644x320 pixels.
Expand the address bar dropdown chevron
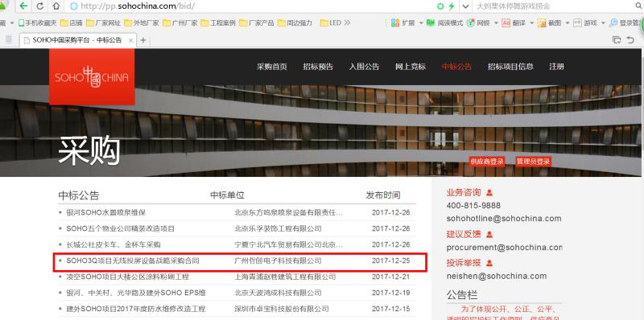point(465,6)
